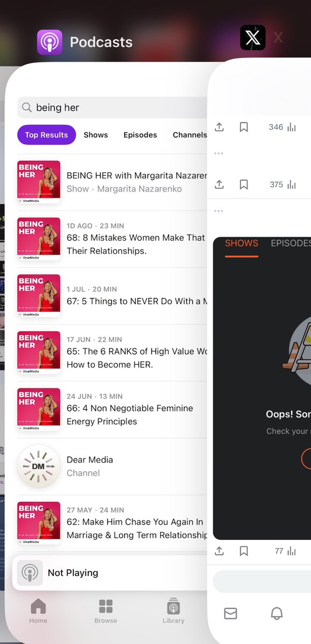
Task: Open Messages envelope icon in X
Action: (x=230, y=613)
